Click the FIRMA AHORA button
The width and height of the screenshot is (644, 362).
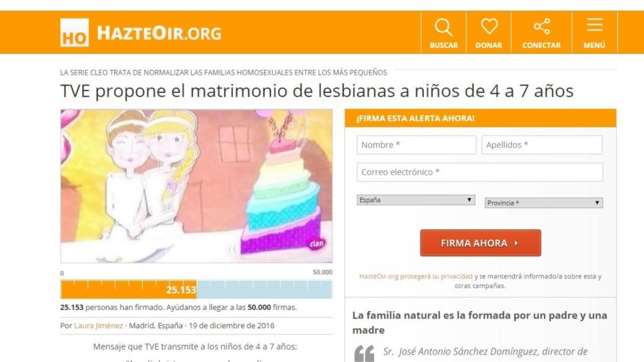(480, 243)
